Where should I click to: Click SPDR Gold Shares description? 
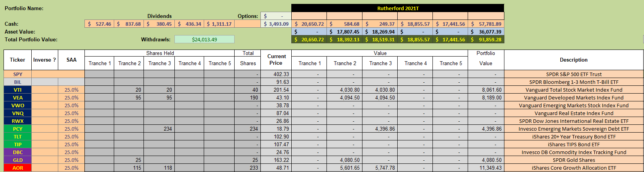coord(574,160)
